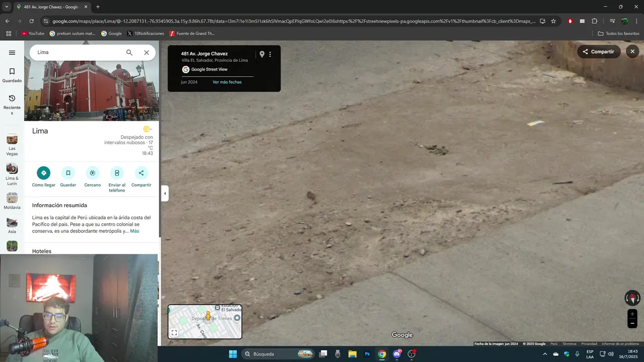Viewport: 644px width, 362px height.
Task: Open the Términos link at bottom
Action: pyautogui.click(x=569, y=344)
